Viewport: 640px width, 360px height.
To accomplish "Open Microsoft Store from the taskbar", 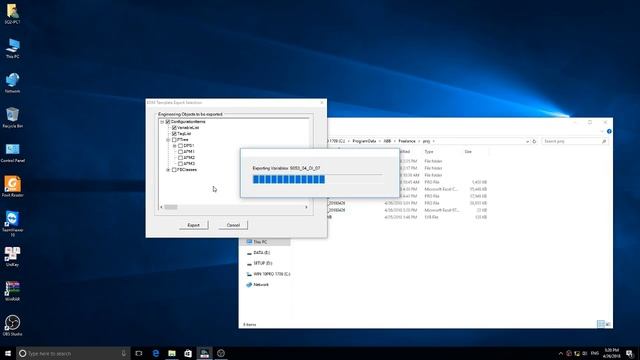I will [x=188, y=353].
